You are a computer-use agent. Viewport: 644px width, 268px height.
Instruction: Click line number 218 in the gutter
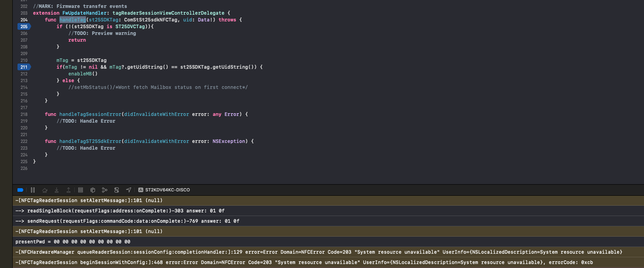tap(24, 114)
